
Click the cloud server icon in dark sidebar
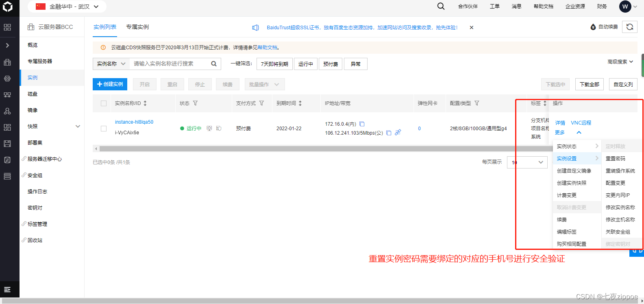7,62
